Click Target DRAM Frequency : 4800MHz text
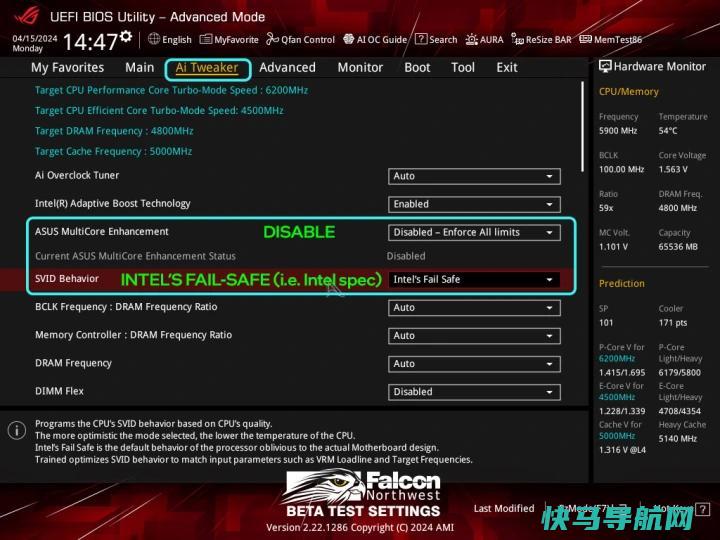This screenshot has width=720, height=540. [x=114, y=131]
